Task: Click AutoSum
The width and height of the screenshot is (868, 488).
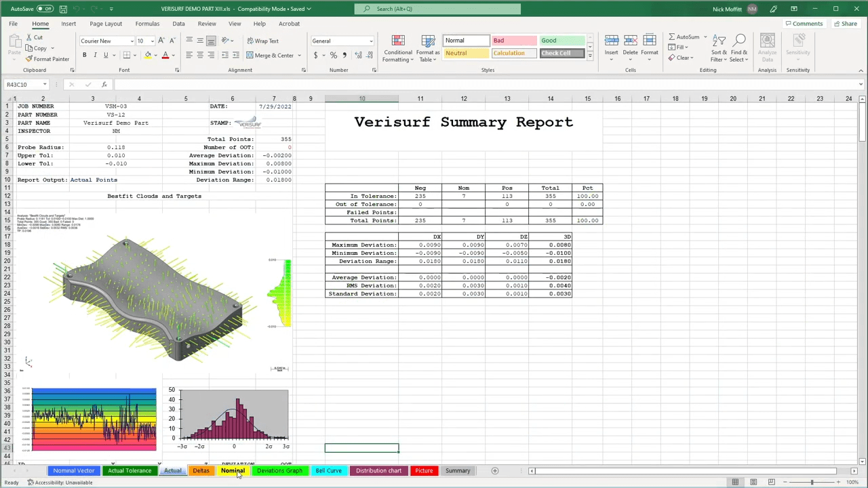Action: tap(684, 37)
